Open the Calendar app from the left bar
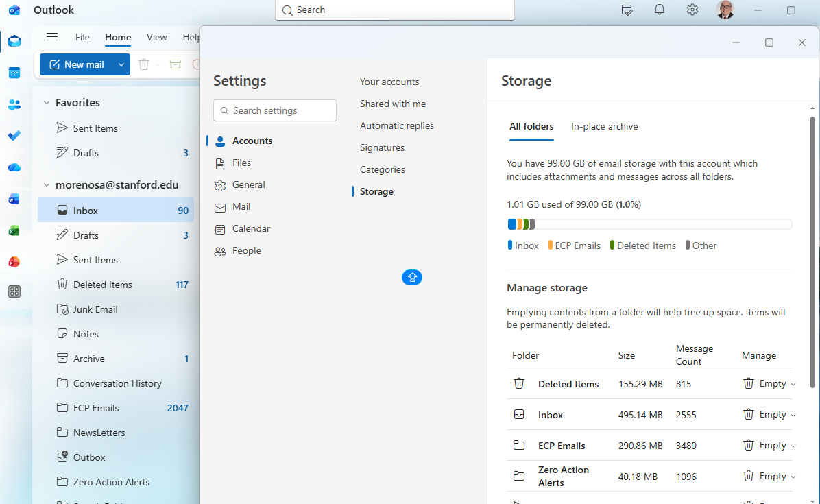 (x=14, y=73)
